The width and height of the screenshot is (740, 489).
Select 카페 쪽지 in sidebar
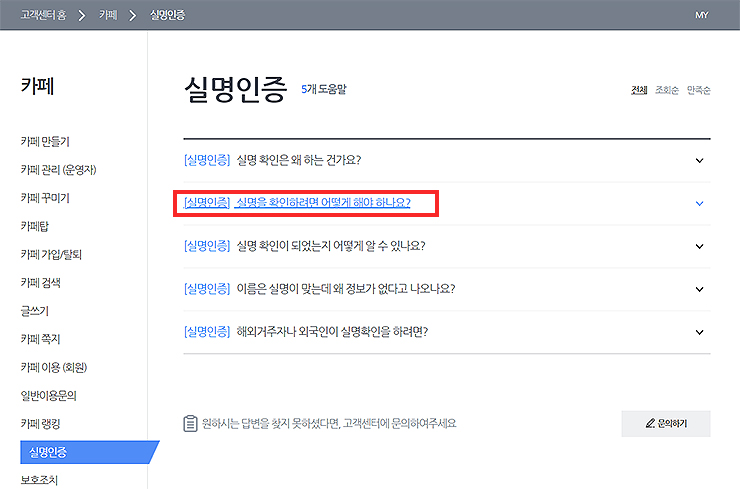(x=41, y=339)
